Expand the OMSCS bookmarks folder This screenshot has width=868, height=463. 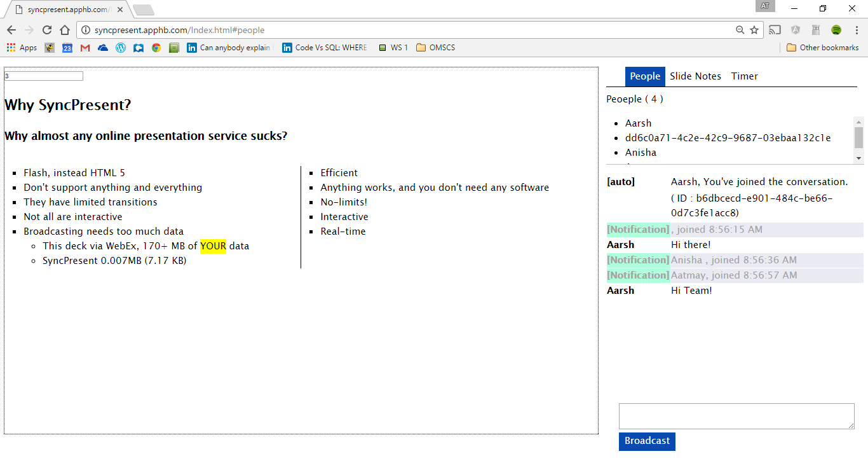436,48
